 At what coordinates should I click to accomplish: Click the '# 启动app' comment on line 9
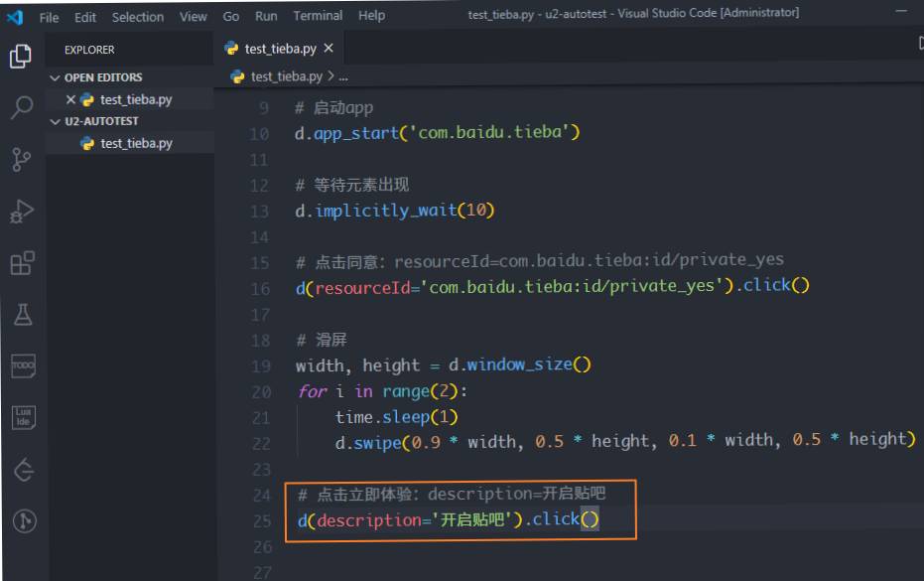(333, 108)
